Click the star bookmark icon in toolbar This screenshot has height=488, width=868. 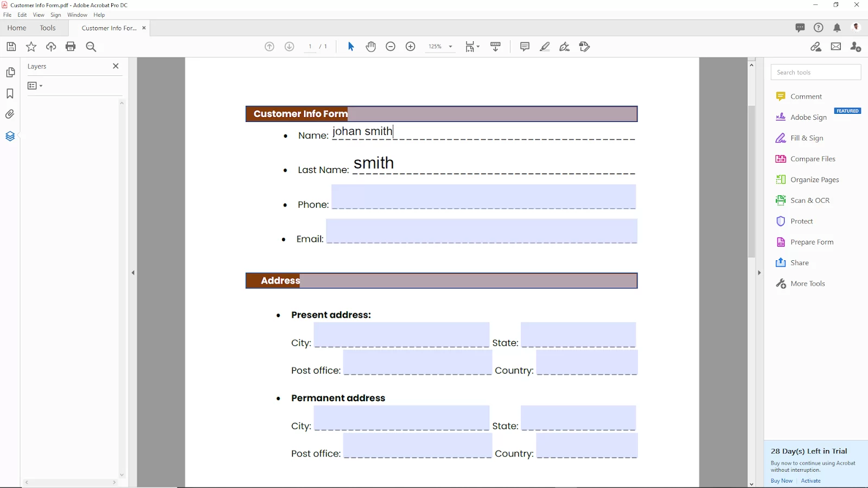(x=31, y=47)
